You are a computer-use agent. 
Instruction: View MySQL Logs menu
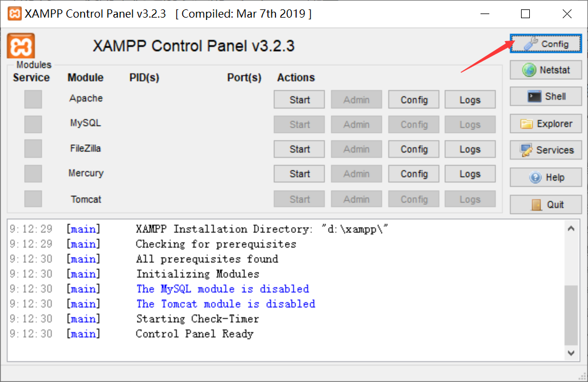coord(471,124)
